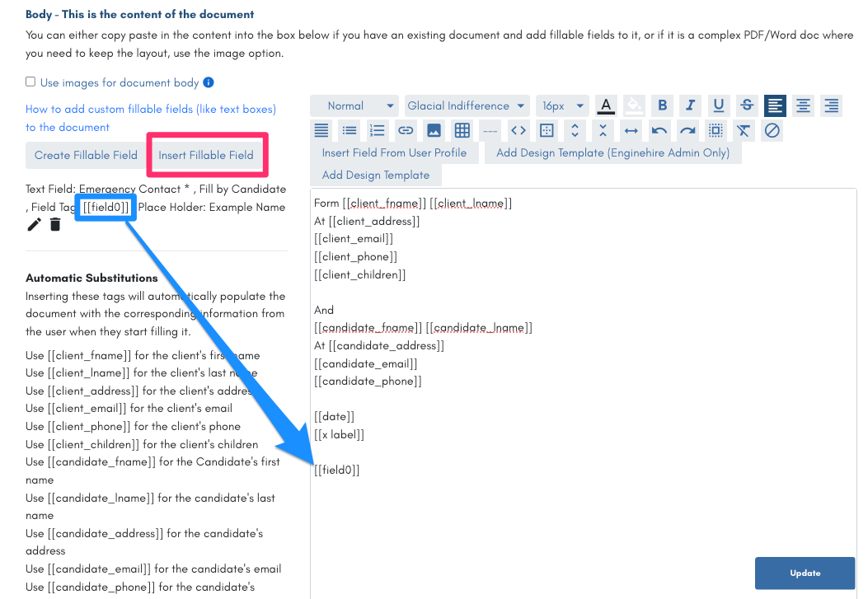The image size is (868, 599).
Task: Enable Use images for document body
Action: pyautogui.click(x=30, y=82)
